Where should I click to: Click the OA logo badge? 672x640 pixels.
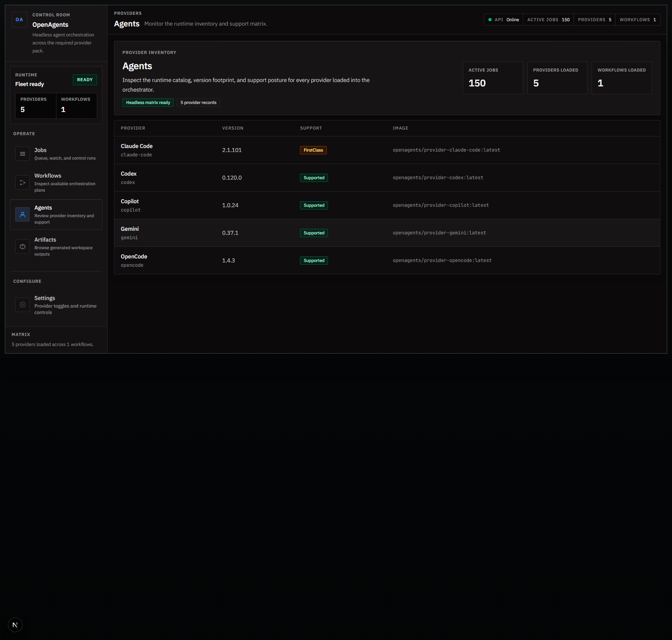tap(19, 20)
